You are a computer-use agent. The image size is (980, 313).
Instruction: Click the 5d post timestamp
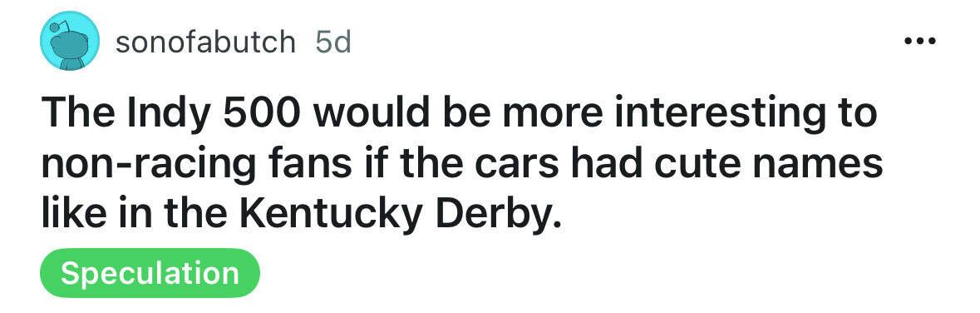[x=333, y=42]
